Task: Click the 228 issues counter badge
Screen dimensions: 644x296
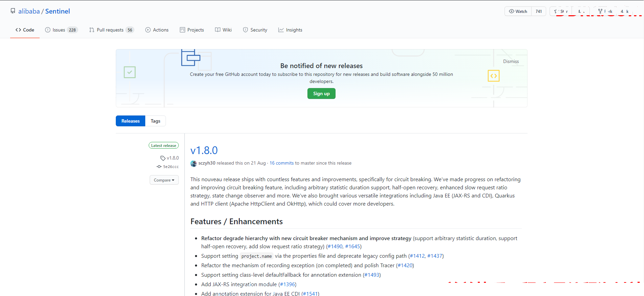Action: (x=72, y=30)
